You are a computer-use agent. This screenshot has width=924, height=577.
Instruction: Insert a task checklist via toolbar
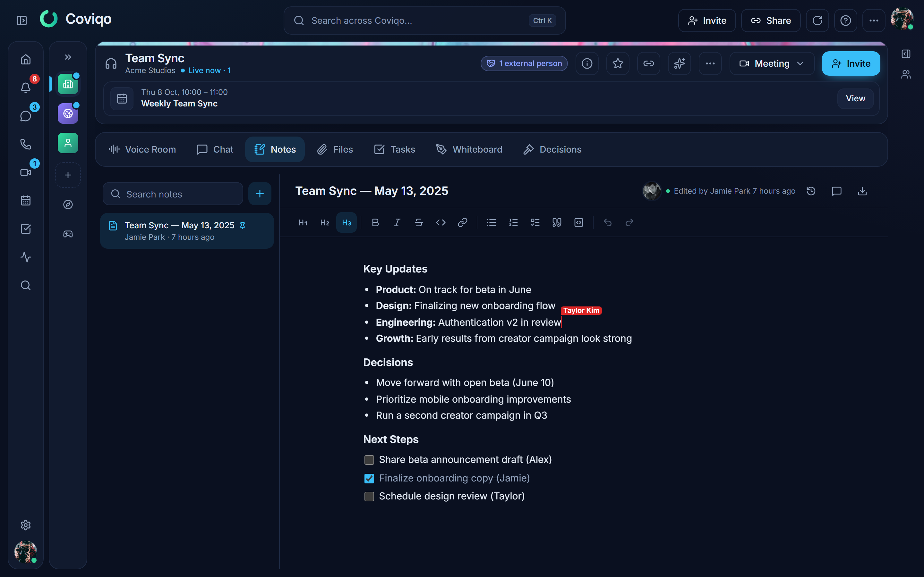[535, 222]
